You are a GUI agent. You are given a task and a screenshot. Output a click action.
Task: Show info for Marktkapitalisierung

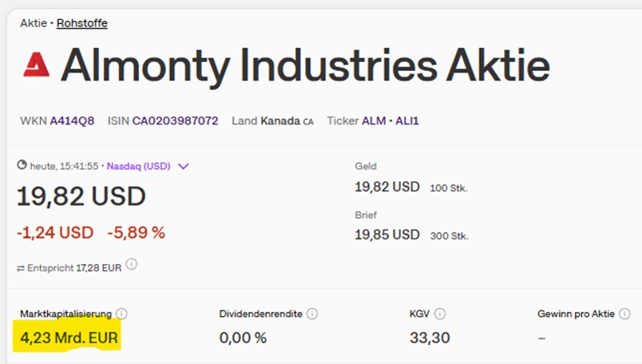click(121, 314)
